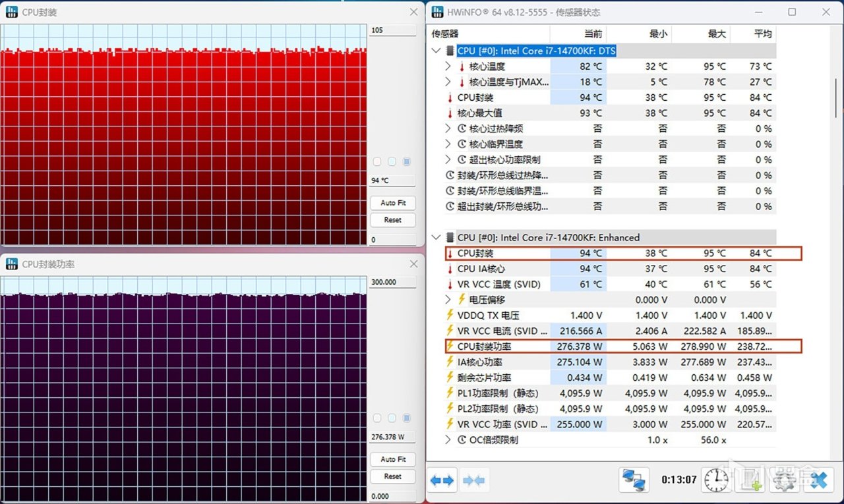
Task: Click the lightning icon beside IA核心功率
Action: pos(450,362)
